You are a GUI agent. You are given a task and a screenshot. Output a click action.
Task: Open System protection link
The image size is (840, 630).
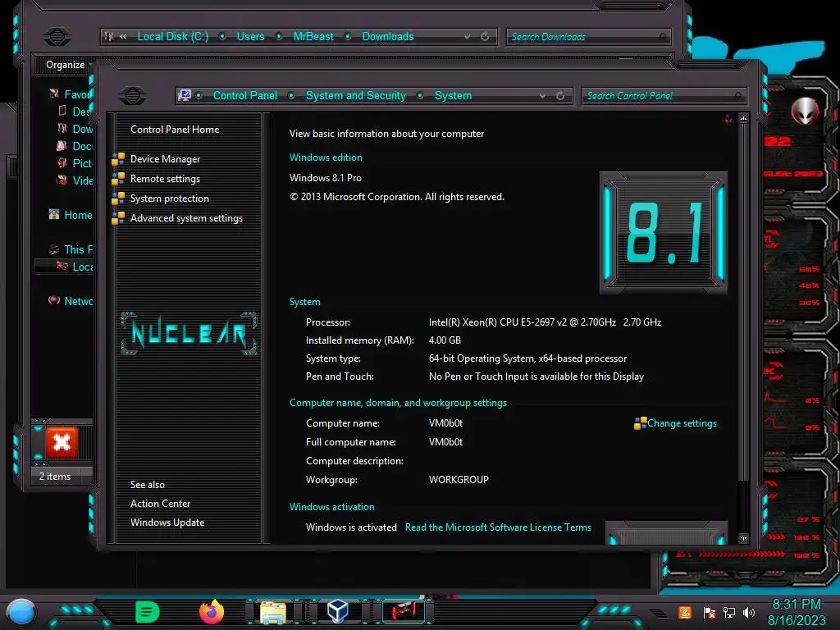click(169, 199)
